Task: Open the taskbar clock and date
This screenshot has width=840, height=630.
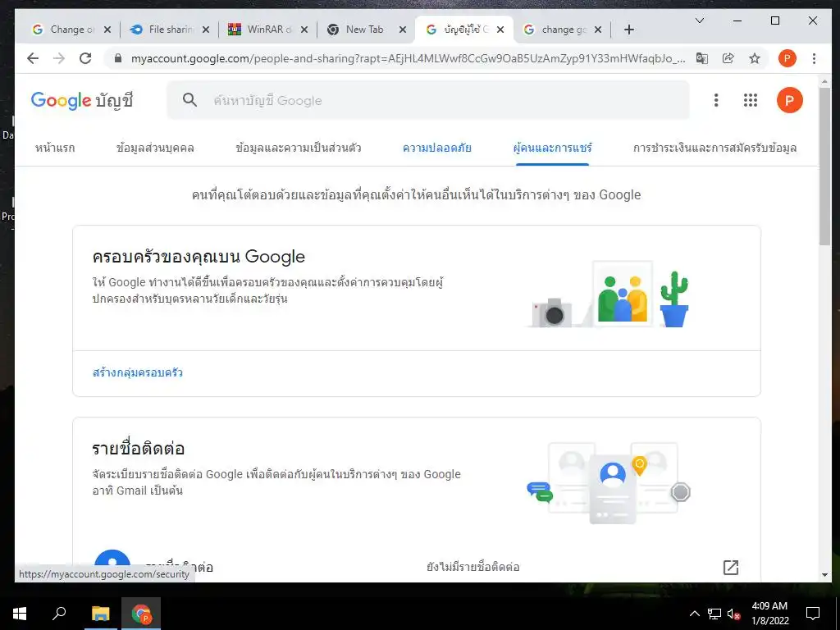Action: tap(769, 614)
